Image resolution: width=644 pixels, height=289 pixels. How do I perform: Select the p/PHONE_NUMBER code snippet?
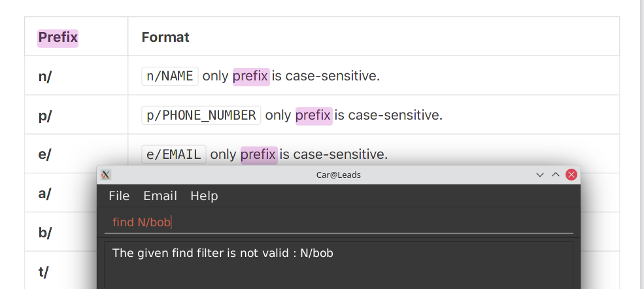coord(201,116)
